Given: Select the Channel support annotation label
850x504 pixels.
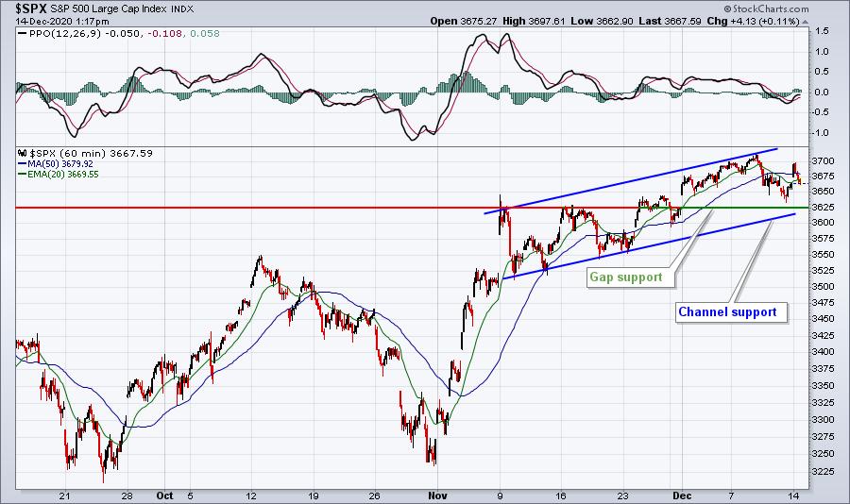Looking at the screenshot, I should point(727,311).
